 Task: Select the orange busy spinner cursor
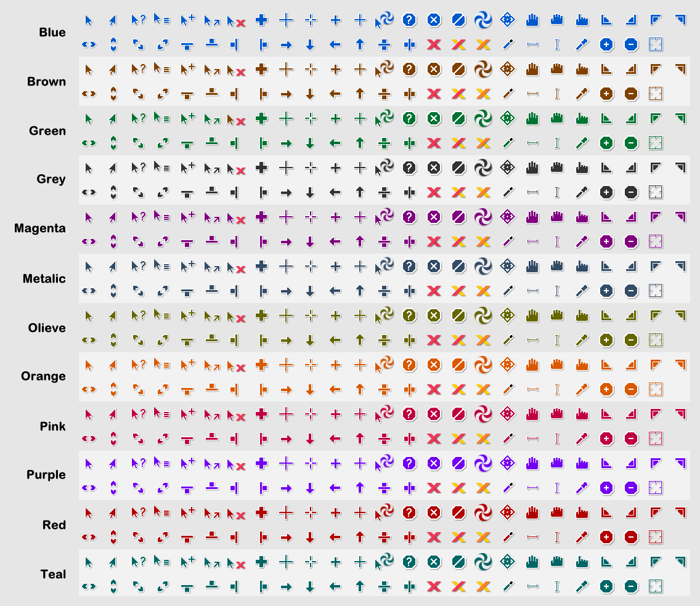[x=483, y=365]
